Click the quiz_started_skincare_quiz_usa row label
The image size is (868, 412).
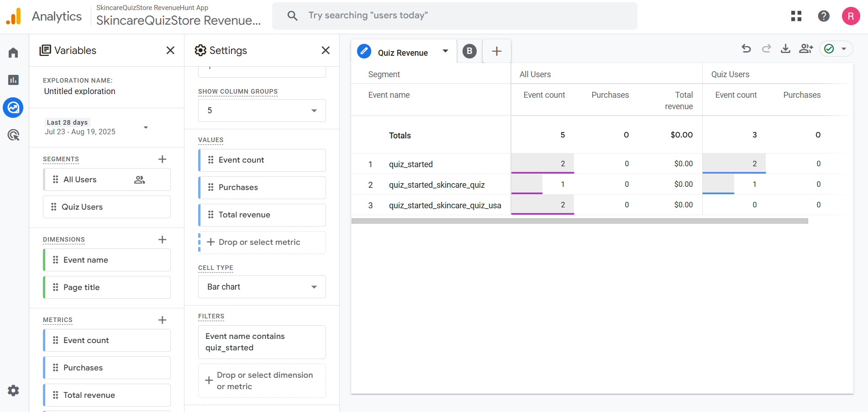click(445, 205)
